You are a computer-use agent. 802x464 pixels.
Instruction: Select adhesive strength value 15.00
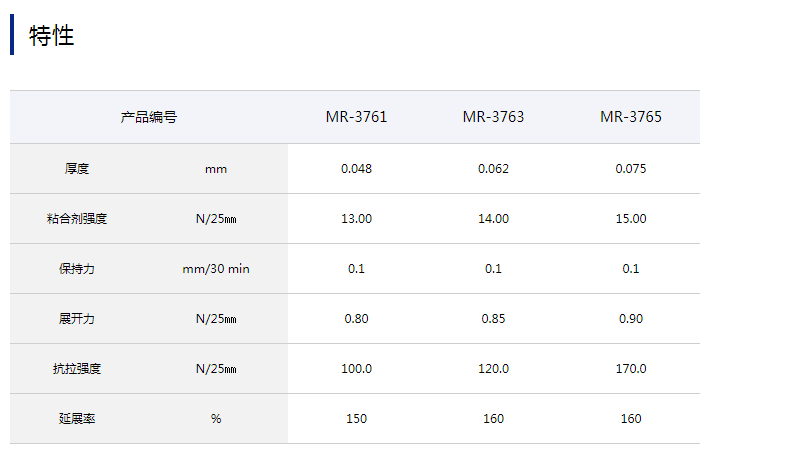click(x=631, y=218)
